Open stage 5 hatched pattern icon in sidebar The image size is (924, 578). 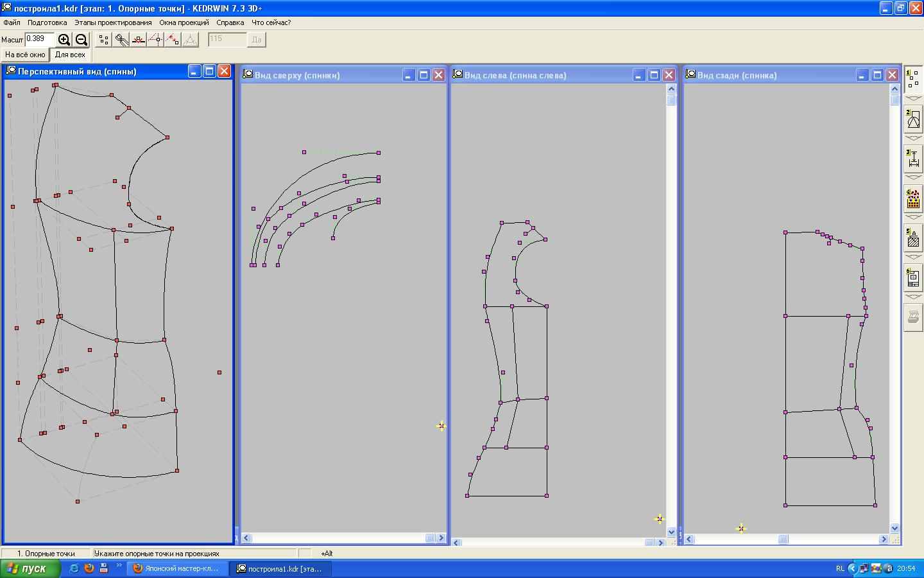click(x=913, y=239)
